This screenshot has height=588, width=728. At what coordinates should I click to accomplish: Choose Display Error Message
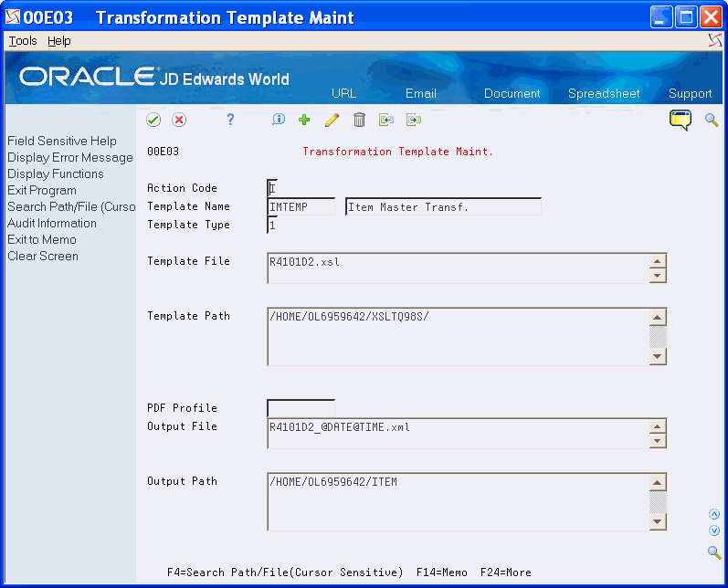pos(70,157)
